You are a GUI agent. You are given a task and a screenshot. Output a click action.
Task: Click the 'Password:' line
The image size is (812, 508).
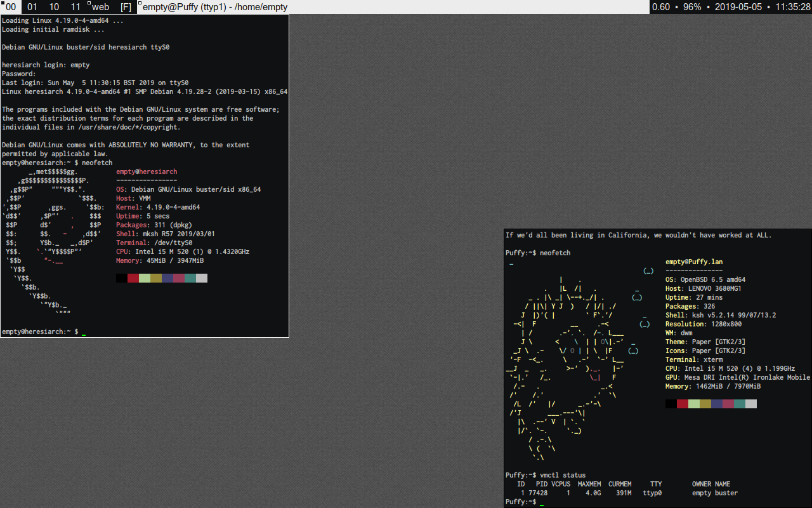click(19, 74)
